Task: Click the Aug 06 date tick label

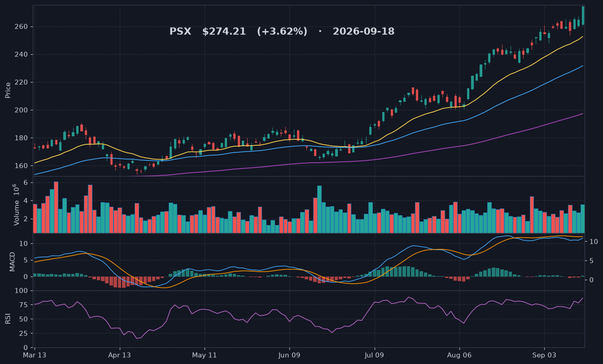Action: (459, 355)
